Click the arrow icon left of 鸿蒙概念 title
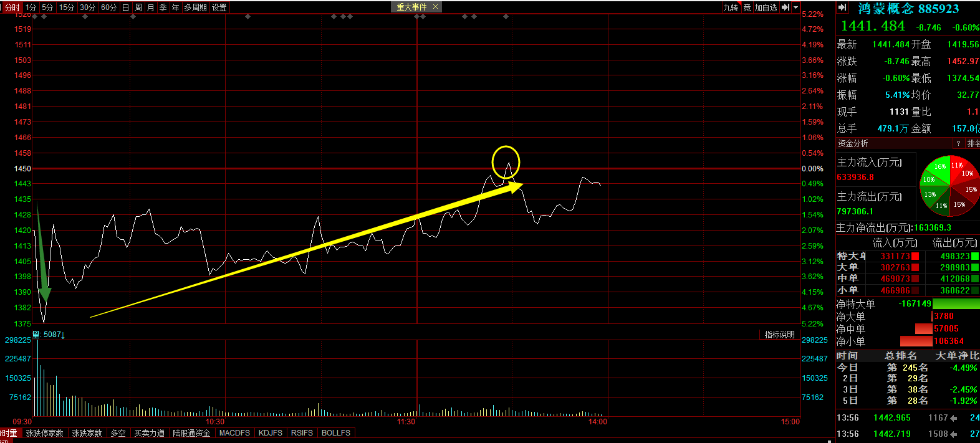 click(842, 7)
